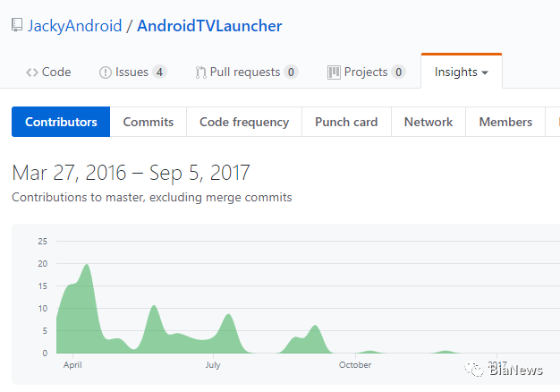View repository Members

(505, 122)
